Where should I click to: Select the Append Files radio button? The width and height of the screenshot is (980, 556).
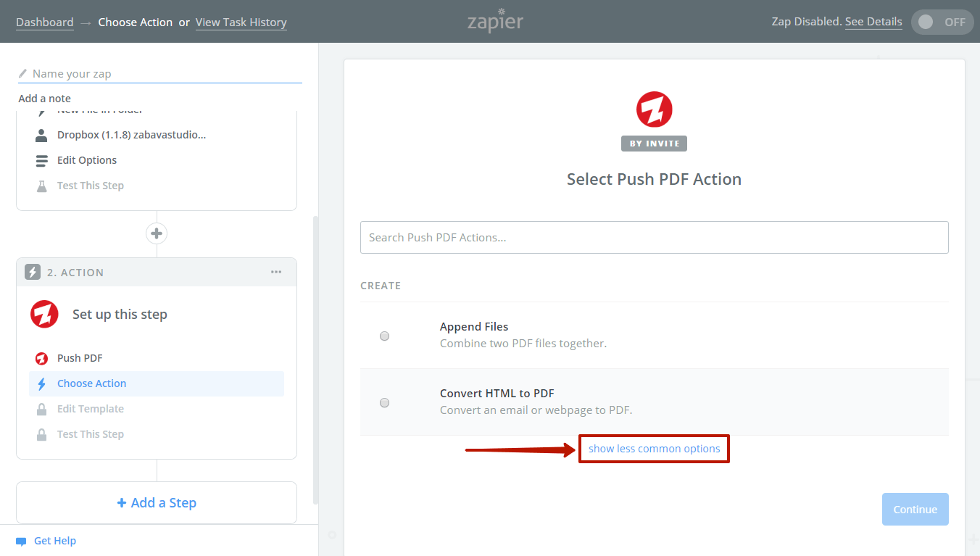tap(384, 336)
